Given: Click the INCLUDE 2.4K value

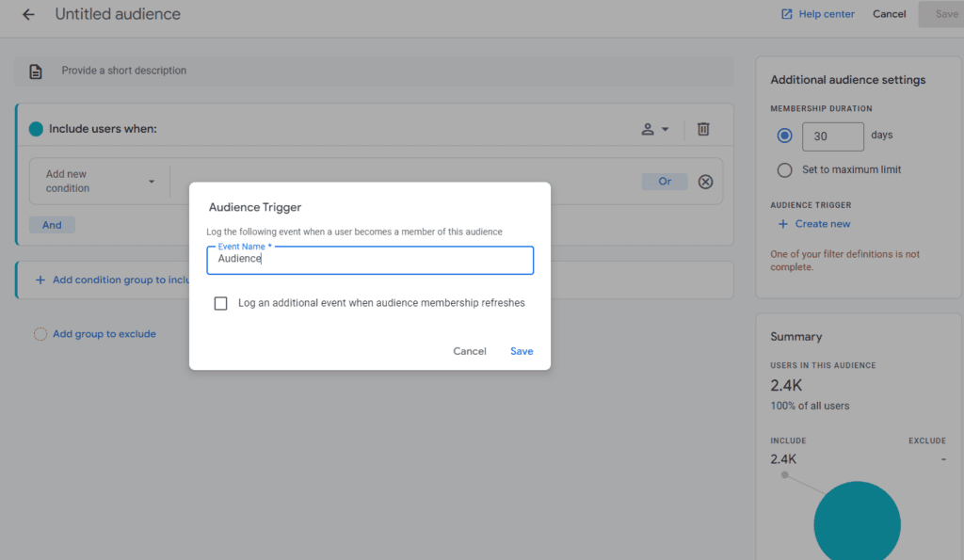Looking at the screenshot, I should coord(783,459).
